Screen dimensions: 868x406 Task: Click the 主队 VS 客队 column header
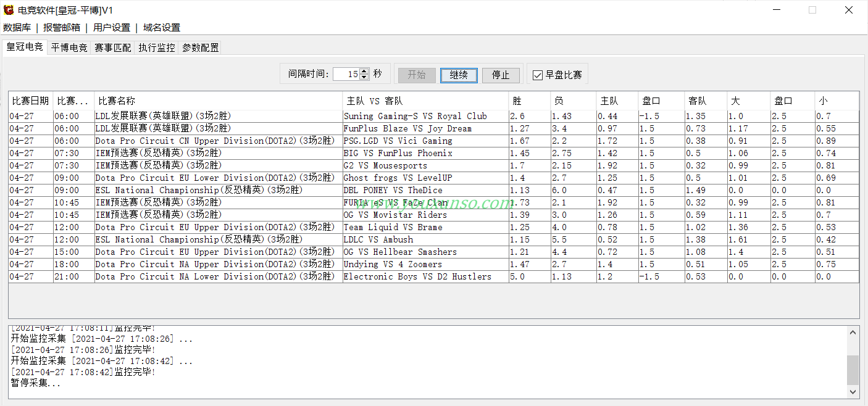[426, 101]
